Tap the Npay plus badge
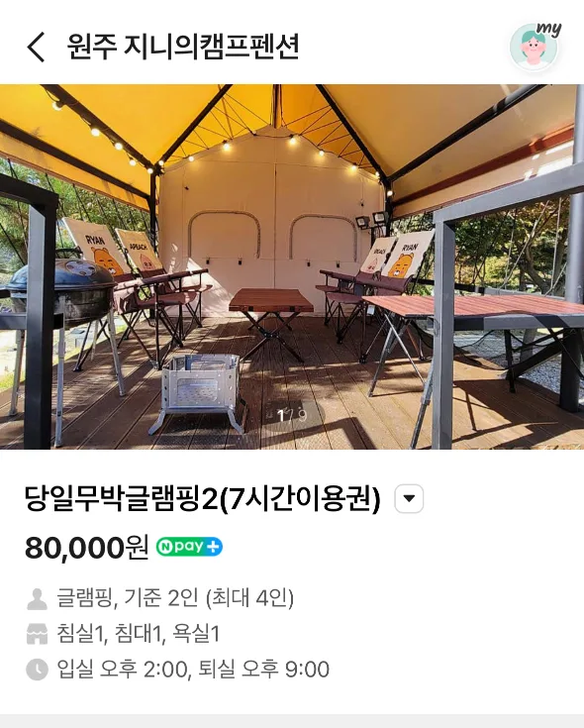Viewport: 584px width, 728px height. point(189,547)
